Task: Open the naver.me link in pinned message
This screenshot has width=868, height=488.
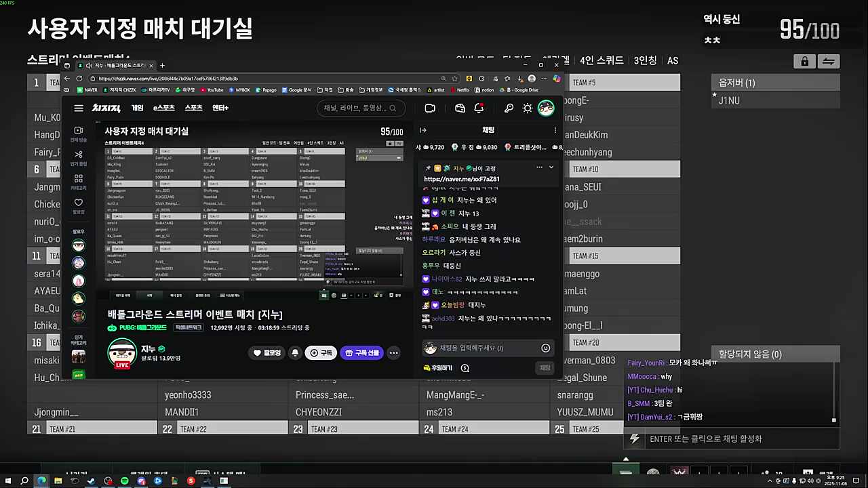Action: pos(462,179)
